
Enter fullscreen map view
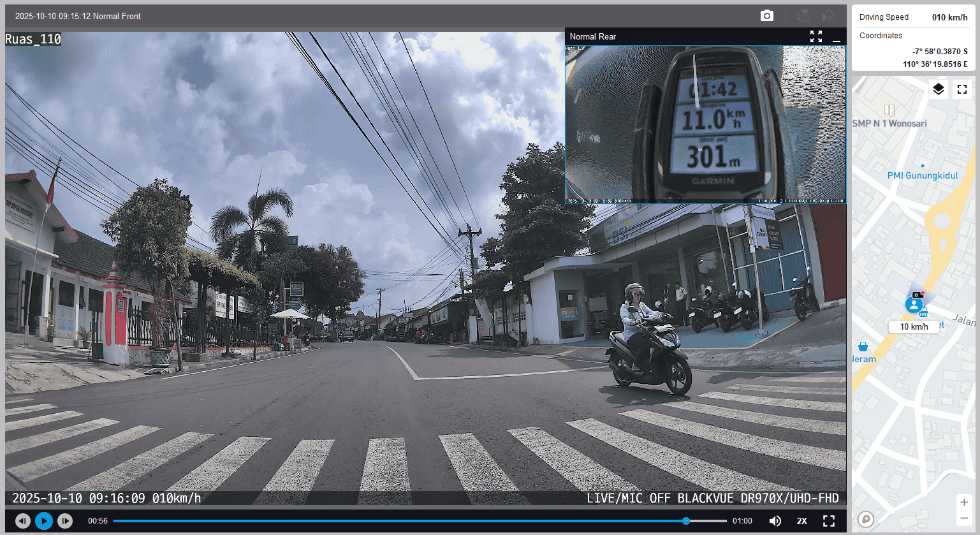[962, 89]
